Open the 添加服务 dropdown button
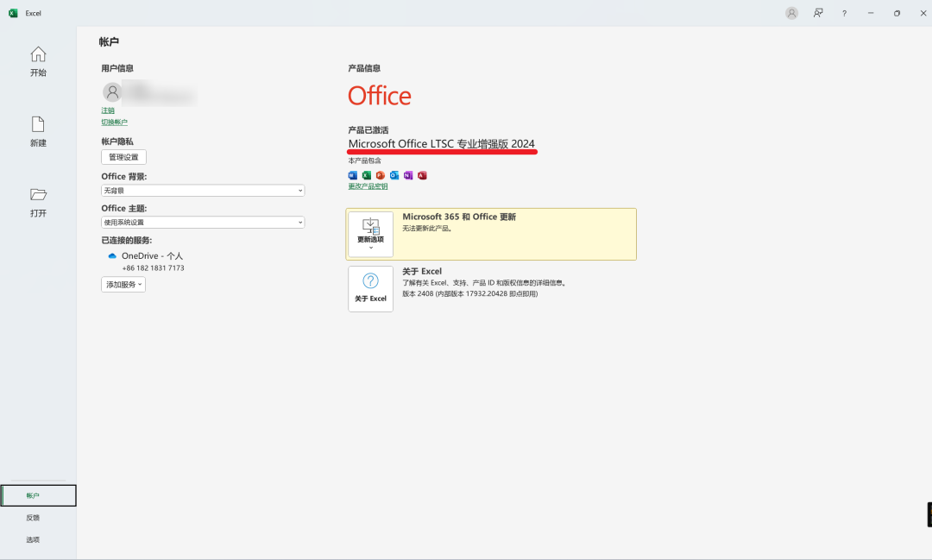 [x=123, y=285]
